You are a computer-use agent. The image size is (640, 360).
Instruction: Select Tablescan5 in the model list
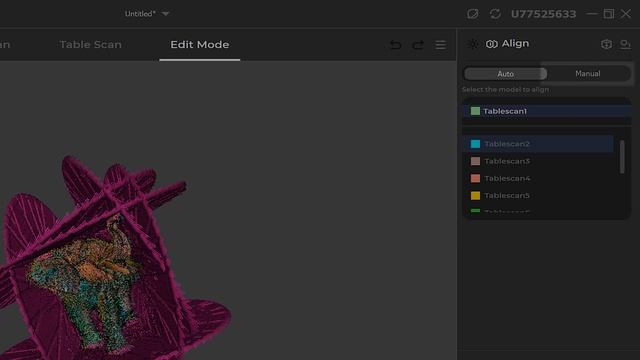(538, 196)
